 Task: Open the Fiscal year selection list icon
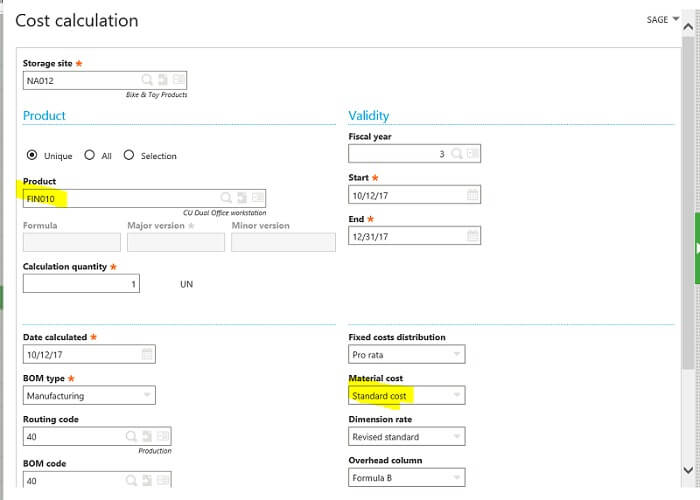(472, 154)
